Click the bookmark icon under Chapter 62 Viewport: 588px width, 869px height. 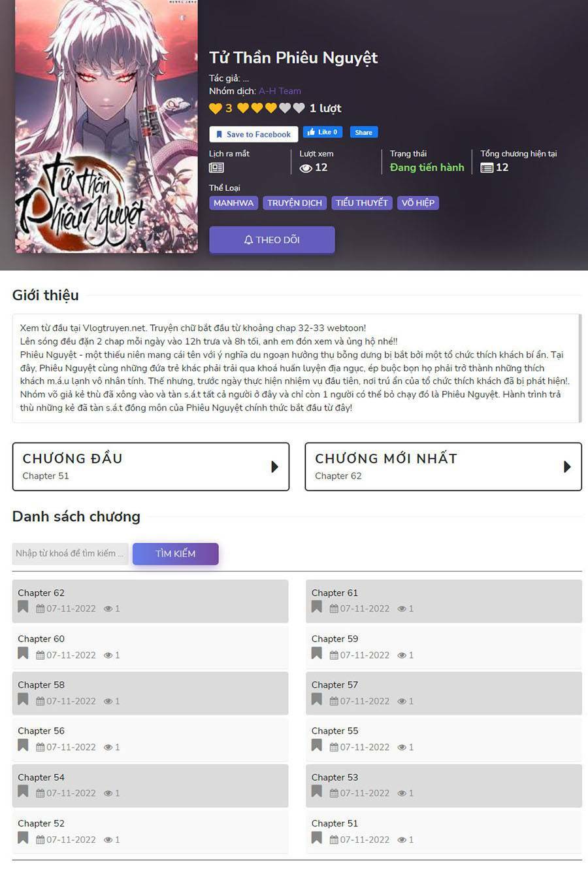(x=23, y=607)
